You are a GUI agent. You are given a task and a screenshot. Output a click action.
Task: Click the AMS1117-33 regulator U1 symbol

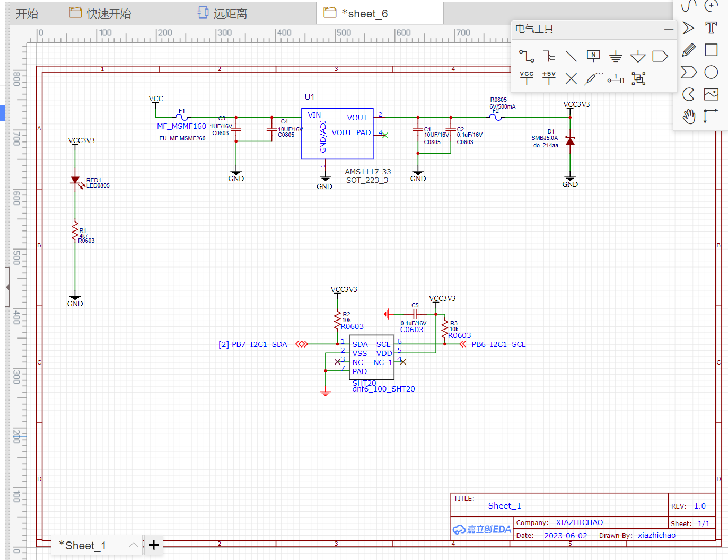point(337,134)
